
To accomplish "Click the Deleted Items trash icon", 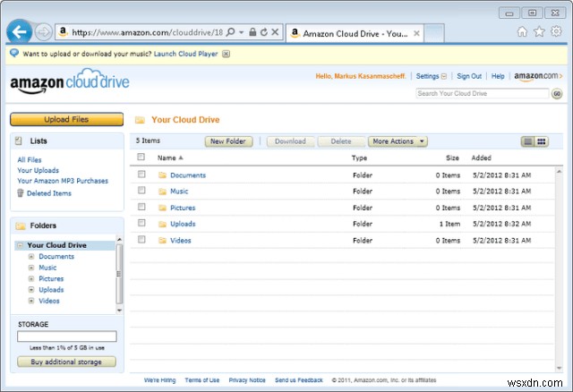I will (21, 193).
